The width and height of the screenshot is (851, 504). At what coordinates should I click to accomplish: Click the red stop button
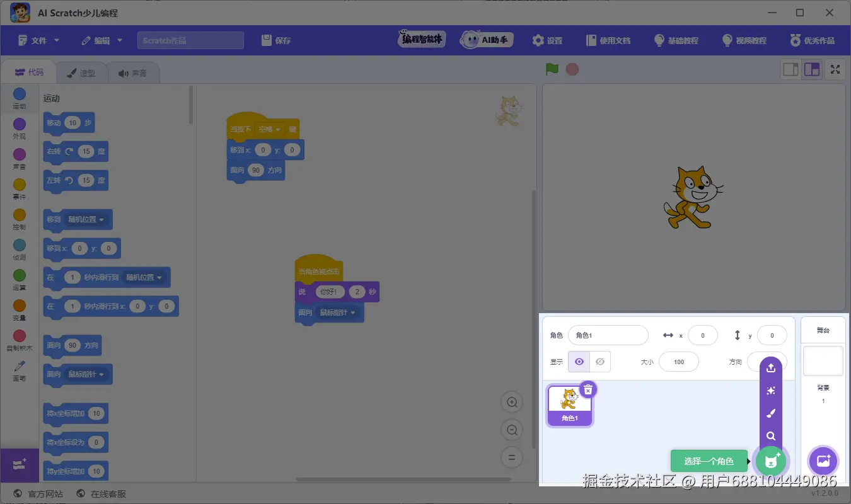[572, 69]
